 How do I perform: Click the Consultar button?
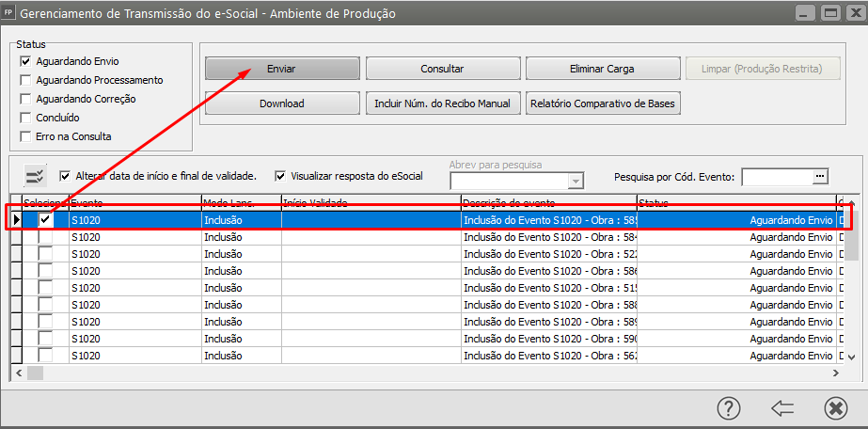click(x=442, y=69)
